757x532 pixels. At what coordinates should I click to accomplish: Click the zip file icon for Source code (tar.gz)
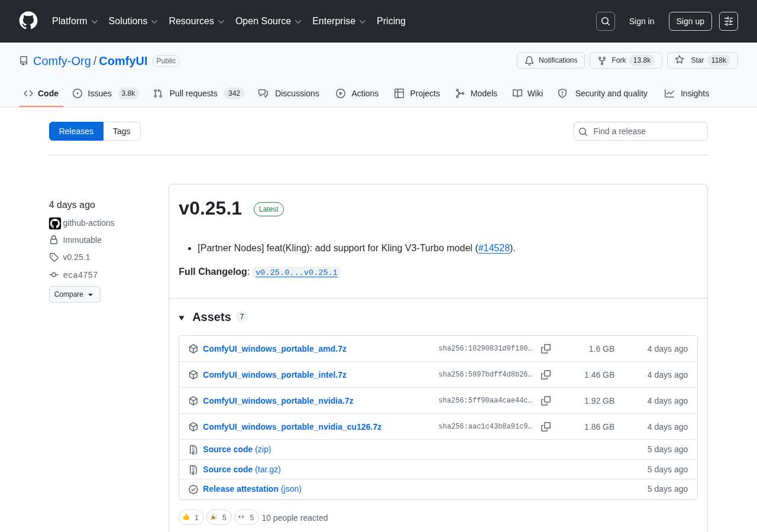[193, 469]
